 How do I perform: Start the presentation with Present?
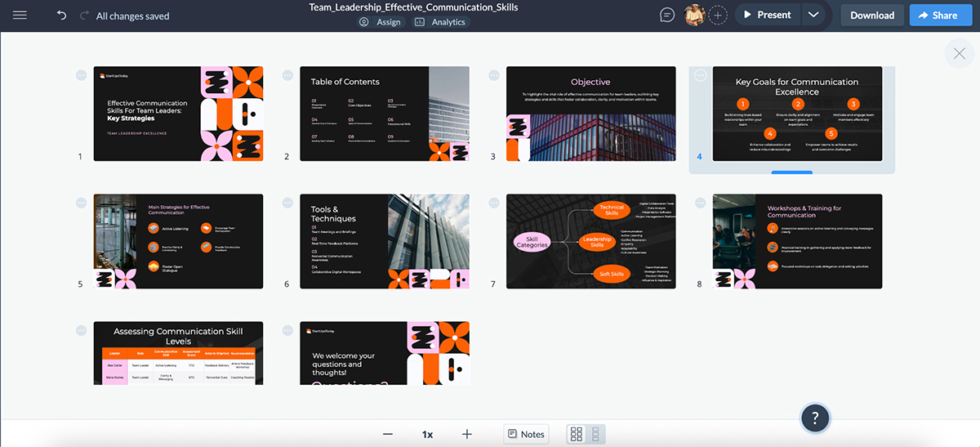coord(767,15)
